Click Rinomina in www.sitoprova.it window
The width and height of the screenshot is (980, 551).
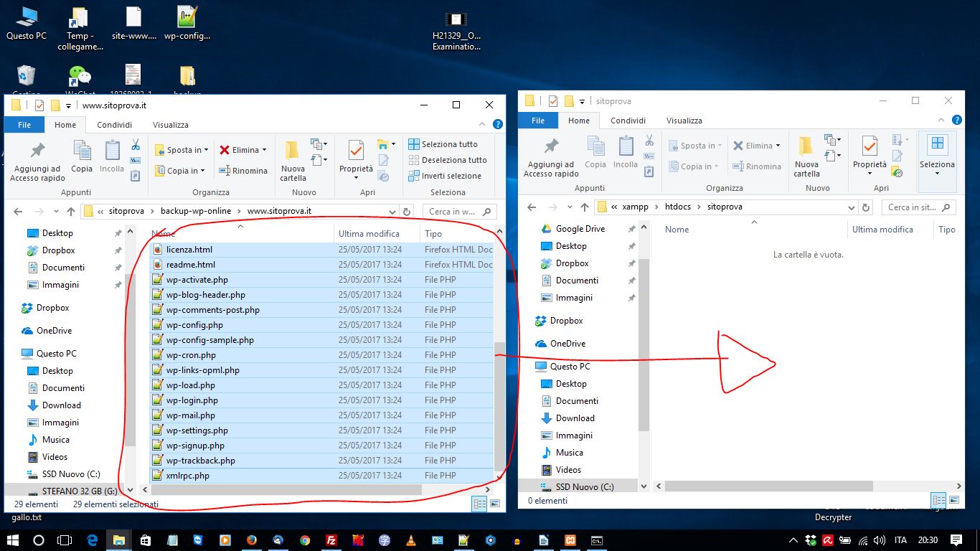pyautogui.click(x=243, y=171)
